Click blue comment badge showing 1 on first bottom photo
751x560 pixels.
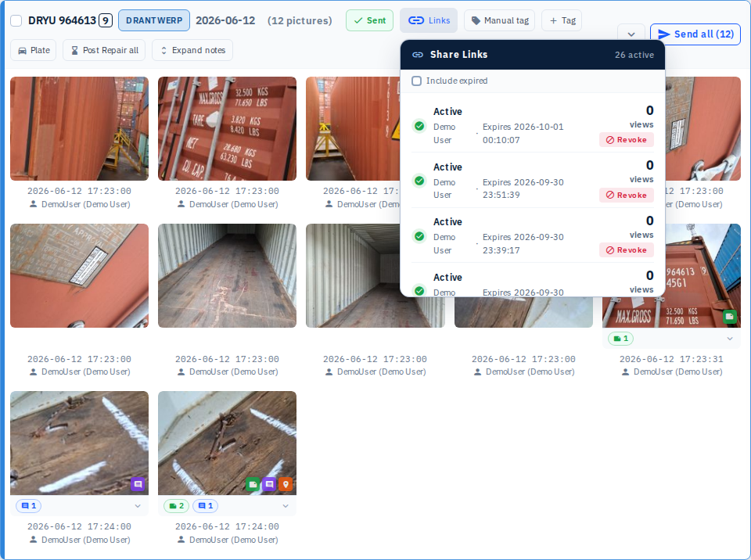coord(29,506)
